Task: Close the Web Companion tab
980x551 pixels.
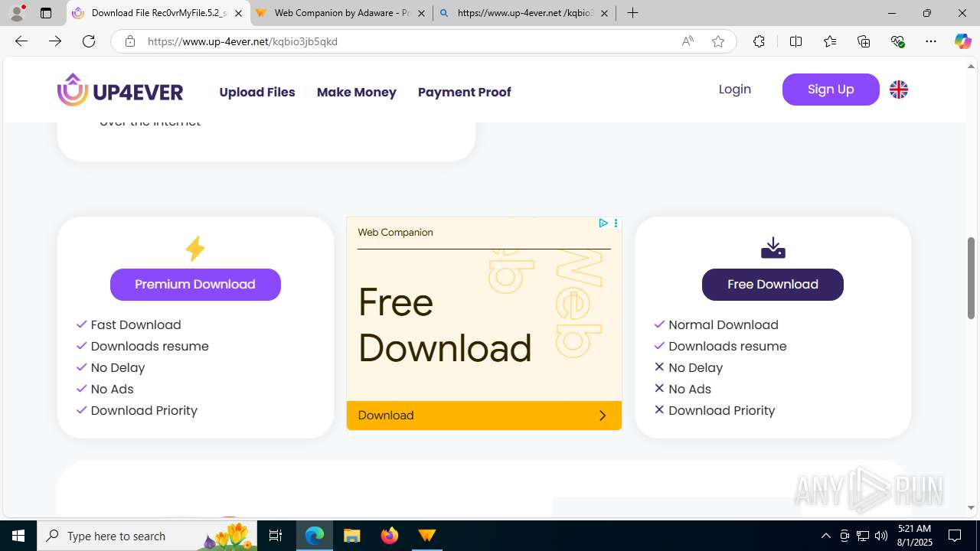Action: coord(421,13)
